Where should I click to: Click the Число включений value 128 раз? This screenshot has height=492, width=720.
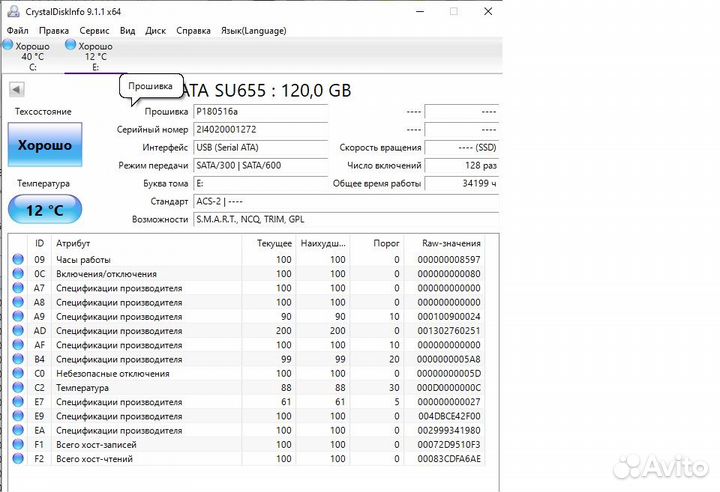pos(462,165)
